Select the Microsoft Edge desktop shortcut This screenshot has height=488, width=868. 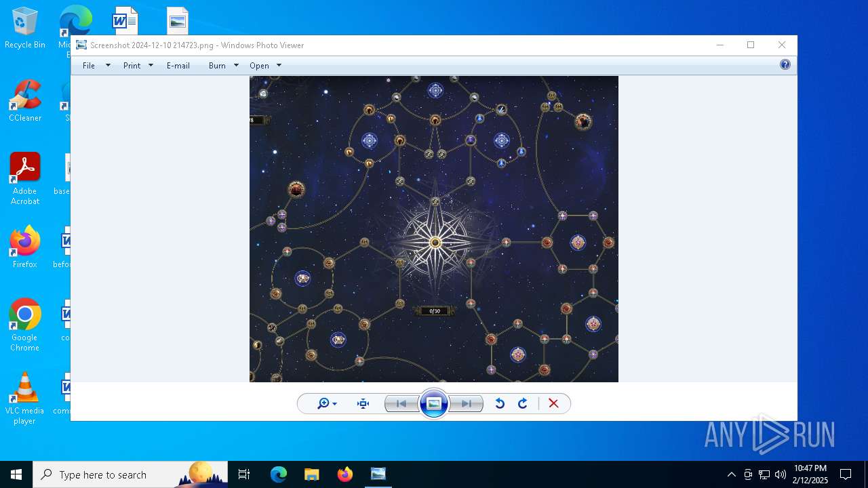[75, 20]
